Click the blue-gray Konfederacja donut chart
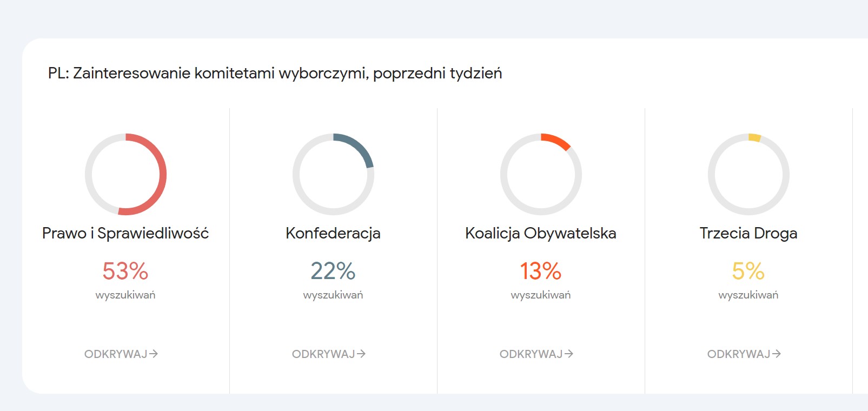868x411 pixels. 333,174
